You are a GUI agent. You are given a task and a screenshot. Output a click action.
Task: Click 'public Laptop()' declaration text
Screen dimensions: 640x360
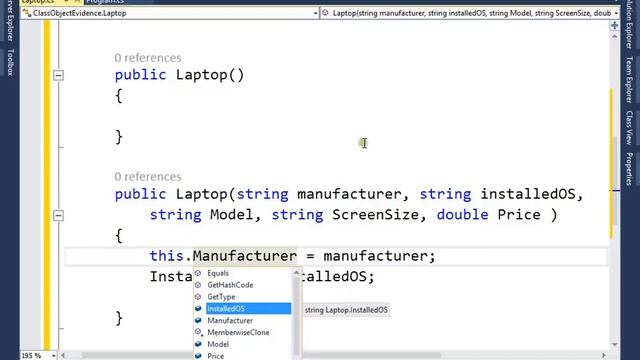click(179, 75)
